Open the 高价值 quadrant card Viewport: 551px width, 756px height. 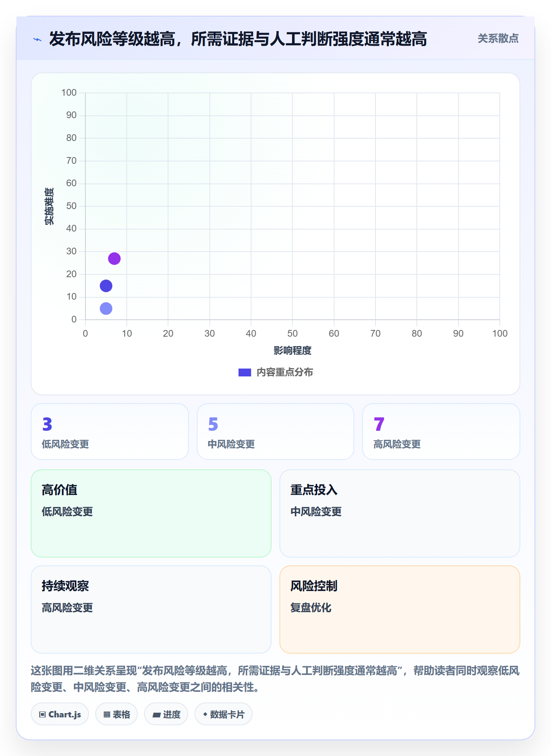[x=151, y=513]
